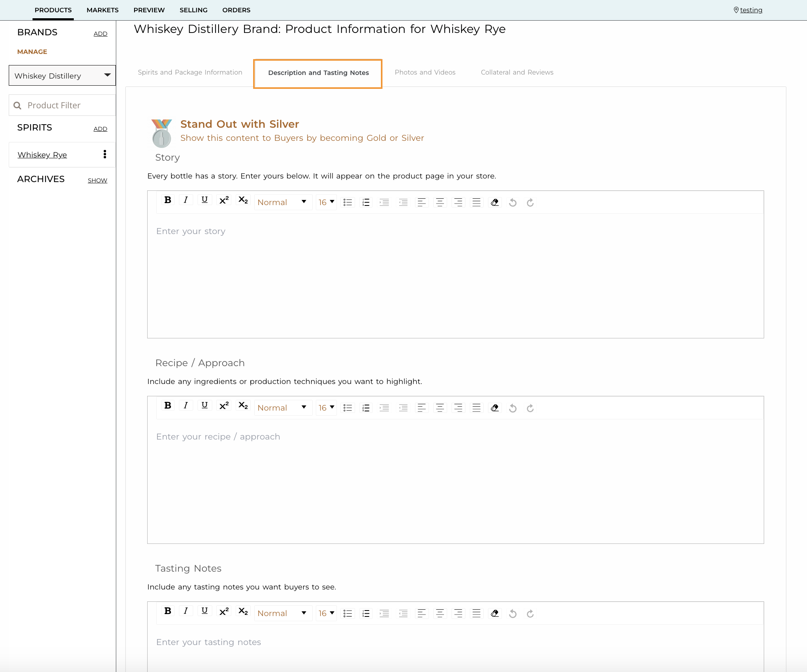Show archived items via the SHOW link
Viewport: 807px width, 672px height.
point(97,180)
